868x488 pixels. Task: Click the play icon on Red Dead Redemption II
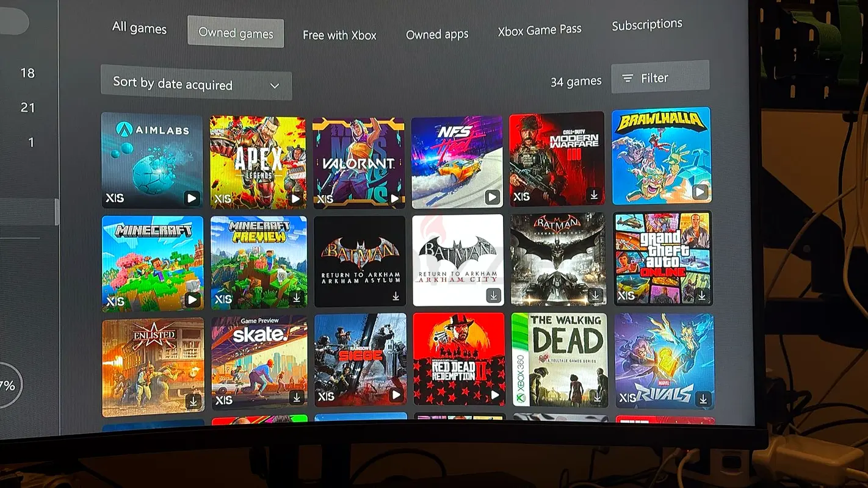click(494, 395)
